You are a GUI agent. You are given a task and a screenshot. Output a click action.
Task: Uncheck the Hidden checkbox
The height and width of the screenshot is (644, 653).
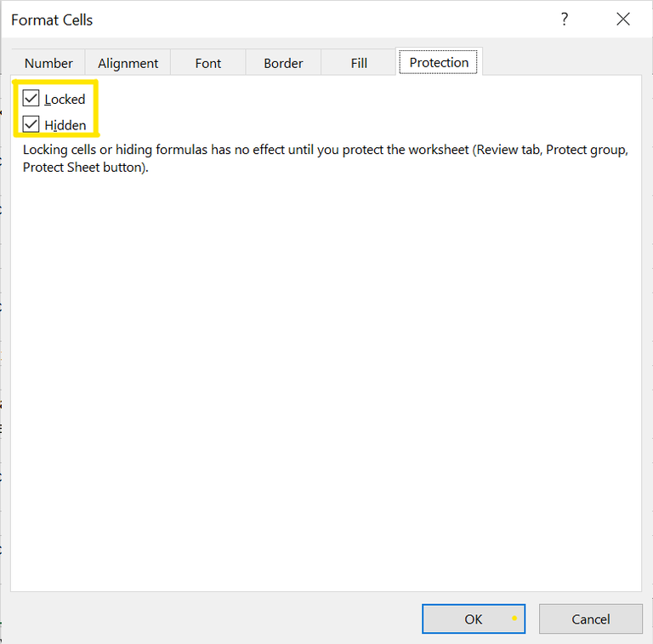tap(31, 124)
